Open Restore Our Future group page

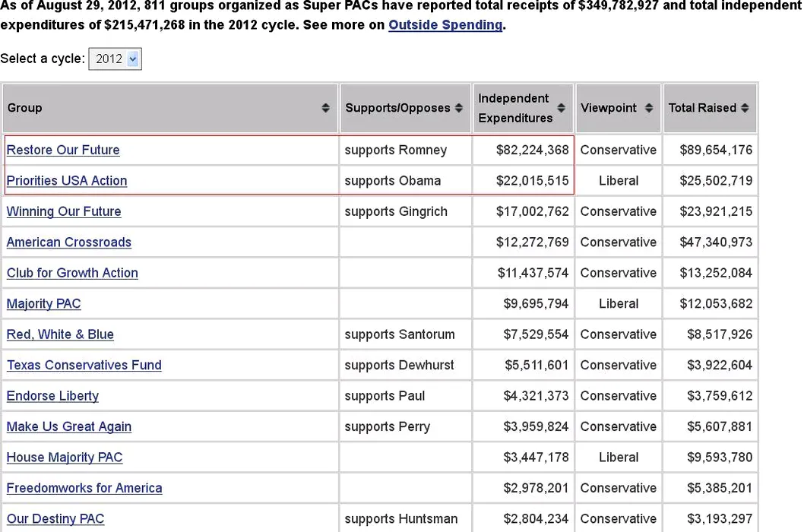pyautogui.click(x=63, y=150)
